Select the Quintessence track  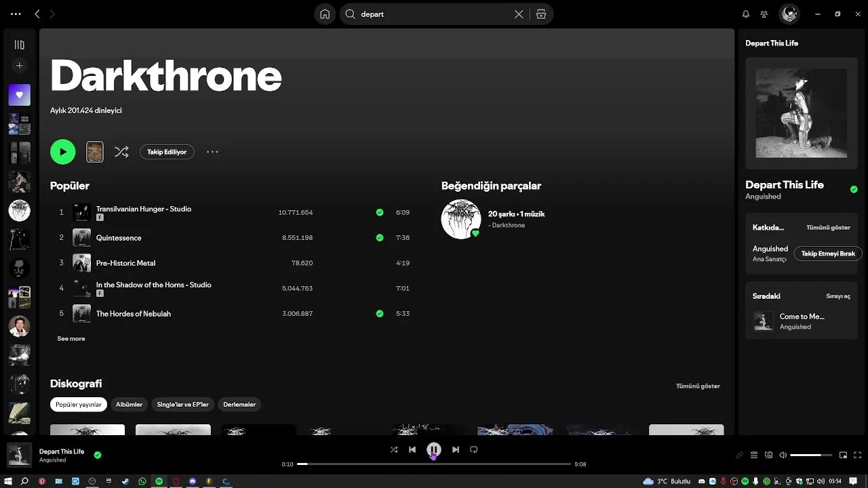click(x=119, y=238)
